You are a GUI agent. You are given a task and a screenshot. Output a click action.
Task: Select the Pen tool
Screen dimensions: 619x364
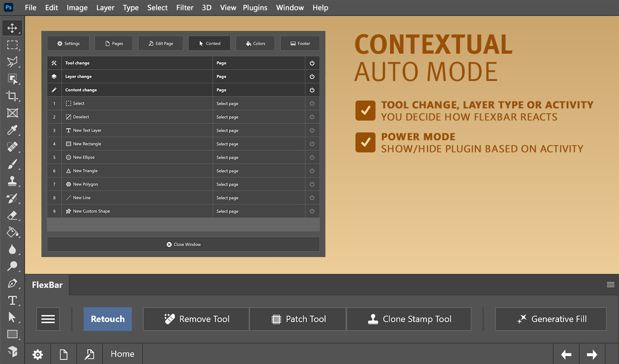click(x=12, y=283)
